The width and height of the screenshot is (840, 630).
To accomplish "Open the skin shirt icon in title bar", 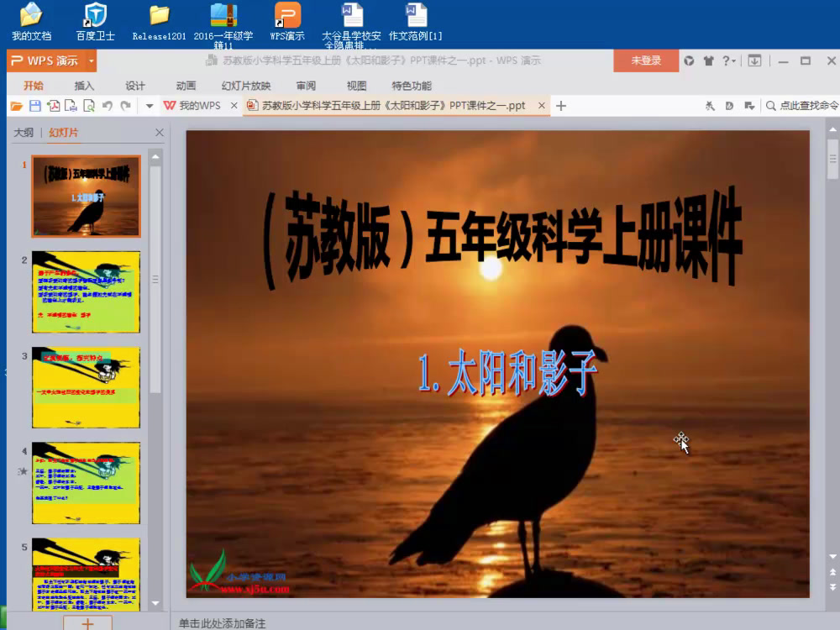I will [x=709, y=60].
